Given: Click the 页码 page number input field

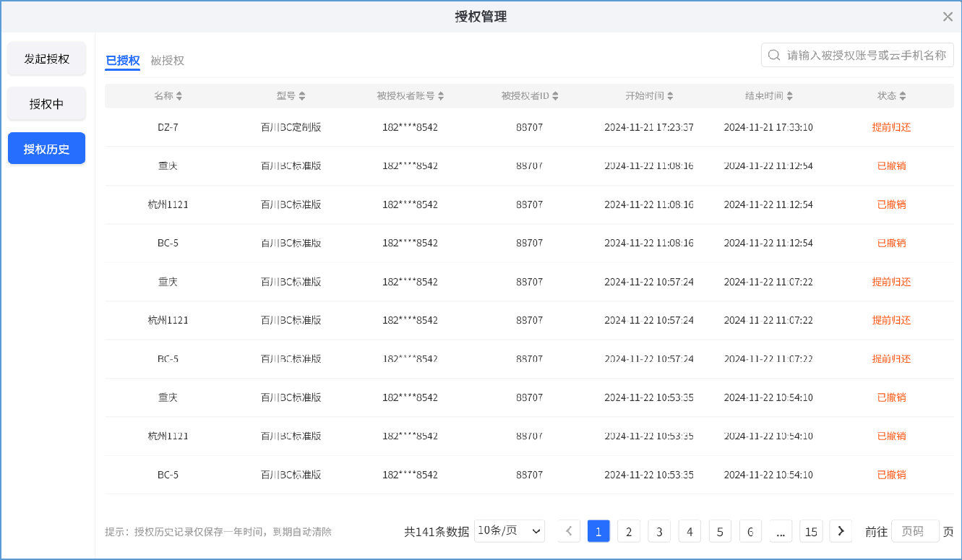Looking at the screenshot, I should (x=914, y=531).
